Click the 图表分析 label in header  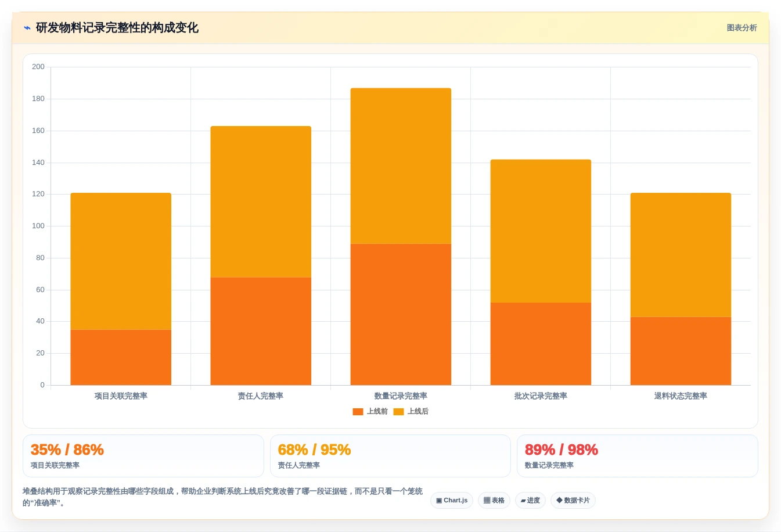coord(742,28)
